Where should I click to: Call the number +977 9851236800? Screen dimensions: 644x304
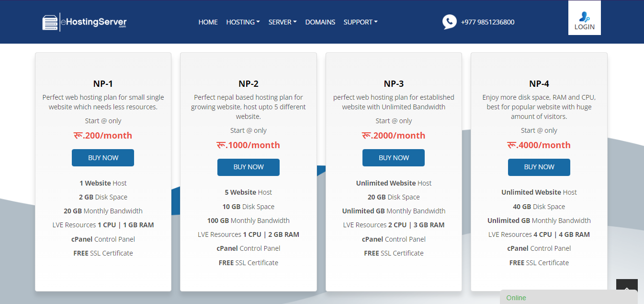click(487, 22)
